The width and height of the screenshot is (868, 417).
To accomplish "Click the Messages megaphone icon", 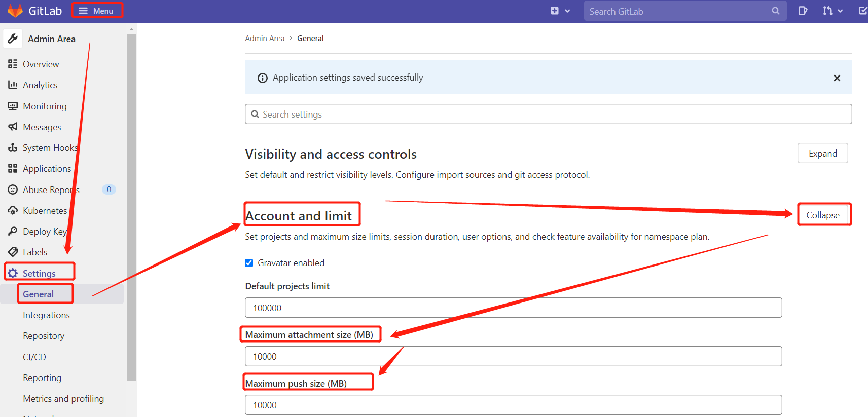I will [x=13, y=127].
